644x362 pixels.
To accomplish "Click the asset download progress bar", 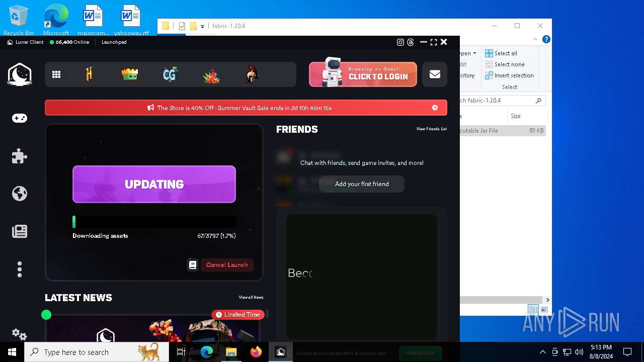I will (x=154, y=222).
